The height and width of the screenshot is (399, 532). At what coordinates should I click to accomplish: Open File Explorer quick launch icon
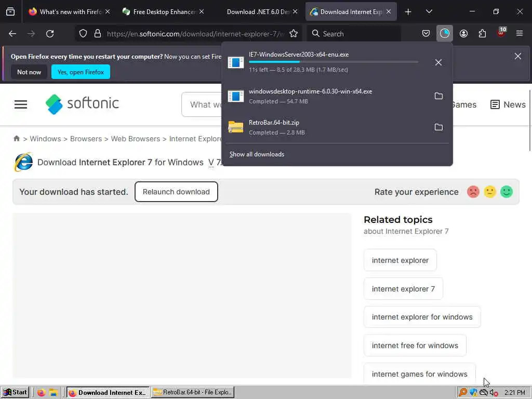coord(54,393)
